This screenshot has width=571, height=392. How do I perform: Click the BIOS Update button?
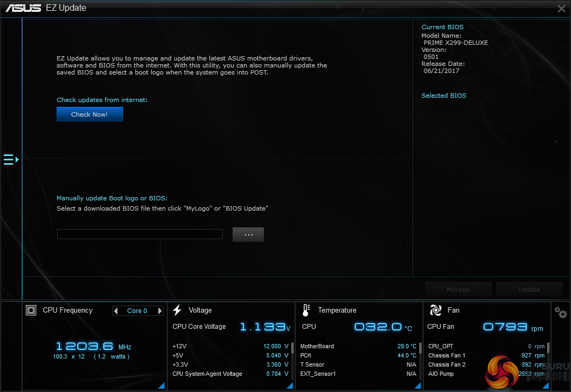[x=529, y=289]
